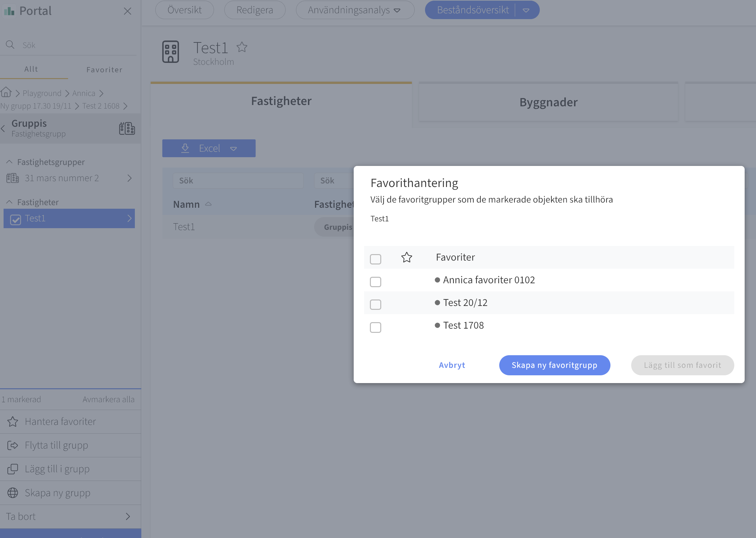Viewport: 756px width, 538px height.
Task: Collapse the Fastigheter sidebar section
Action: coord(9,202)
